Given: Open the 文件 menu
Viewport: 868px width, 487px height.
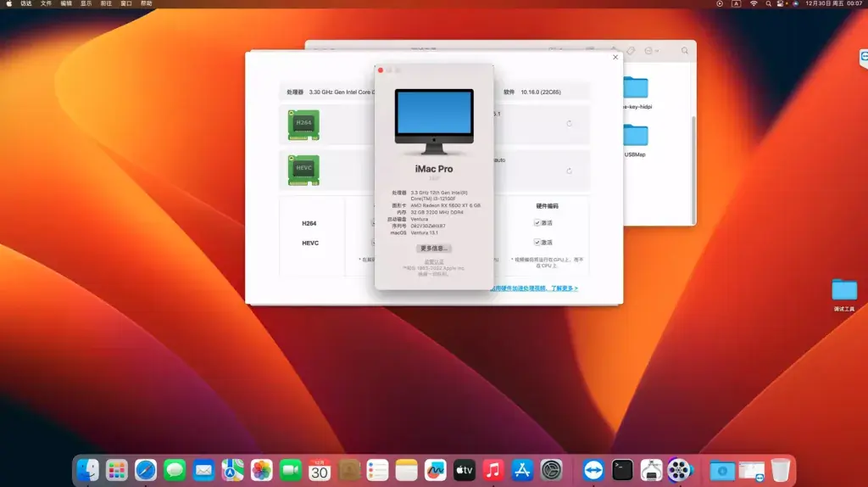Looking at the screenshot, I should click(46, 3).
